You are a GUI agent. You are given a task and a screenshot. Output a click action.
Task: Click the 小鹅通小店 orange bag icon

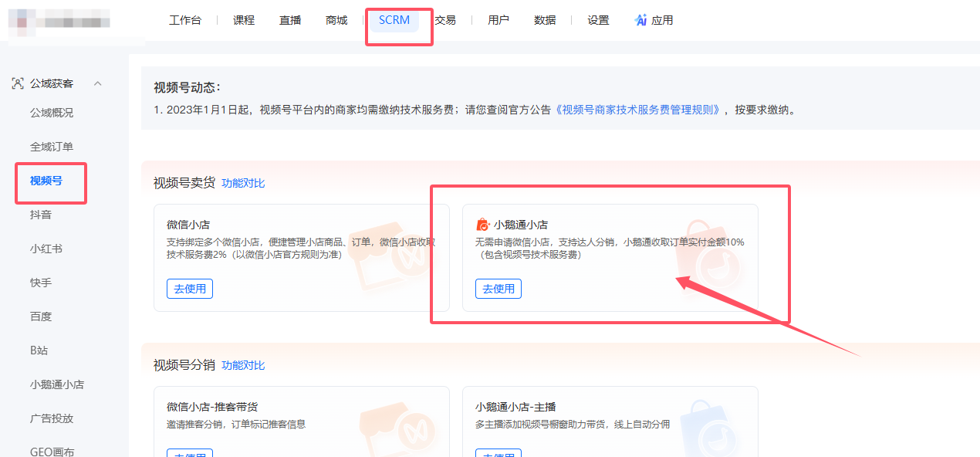click(483, 225)
